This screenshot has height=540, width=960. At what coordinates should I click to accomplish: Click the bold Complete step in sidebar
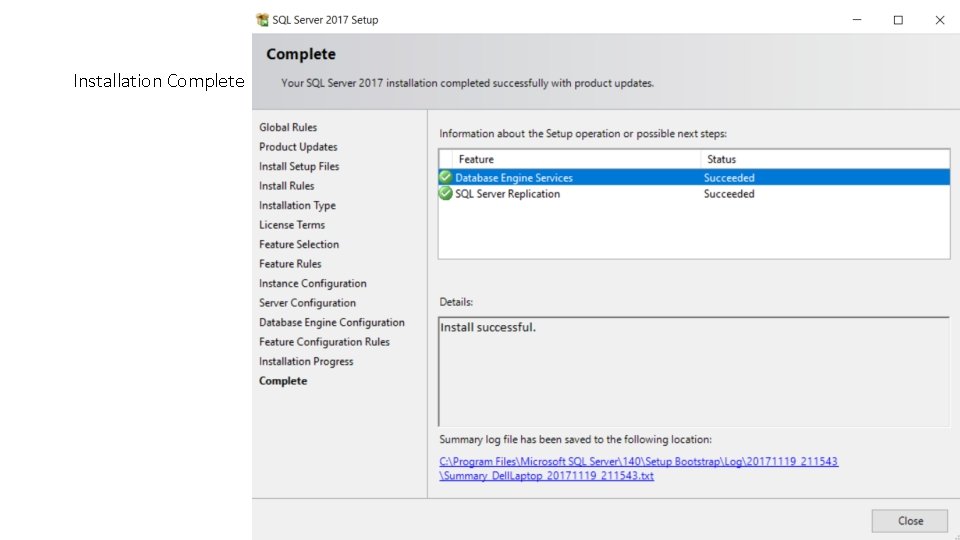point(283,381)
